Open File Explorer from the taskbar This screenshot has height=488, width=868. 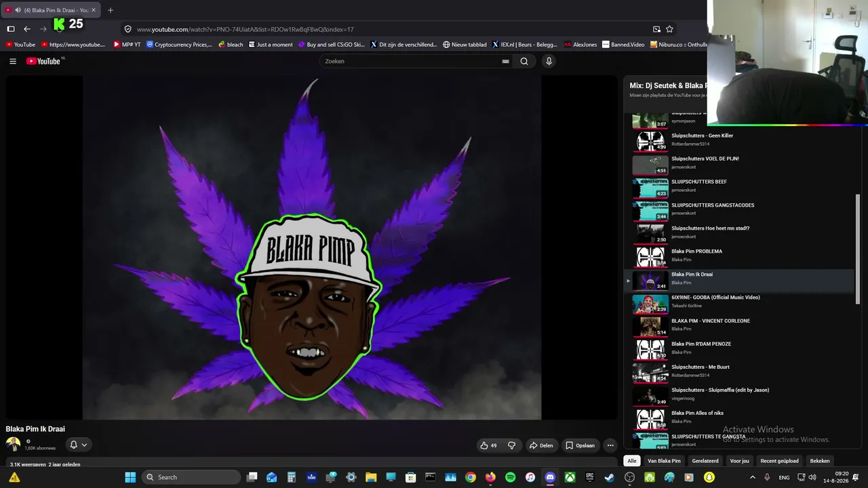pos(371,477)
